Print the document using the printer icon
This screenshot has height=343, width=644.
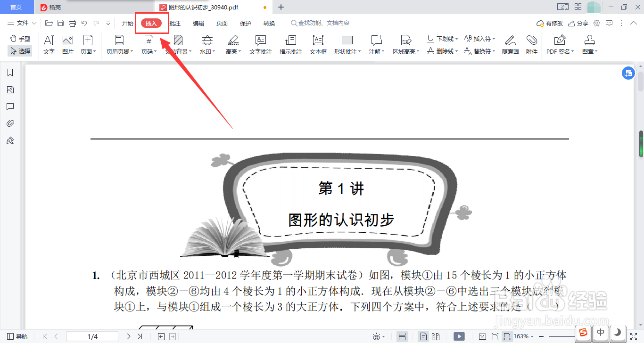point(72,23)
